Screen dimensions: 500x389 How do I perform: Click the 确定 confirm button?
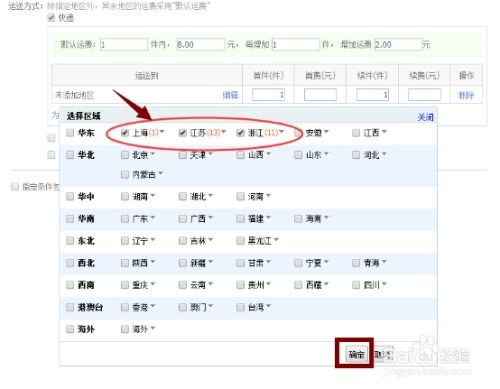coord(356,354)
